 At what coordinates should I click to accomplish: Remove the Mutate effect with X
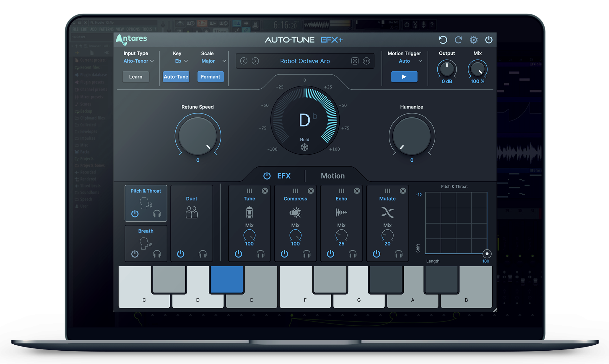(x=403, y=191)
